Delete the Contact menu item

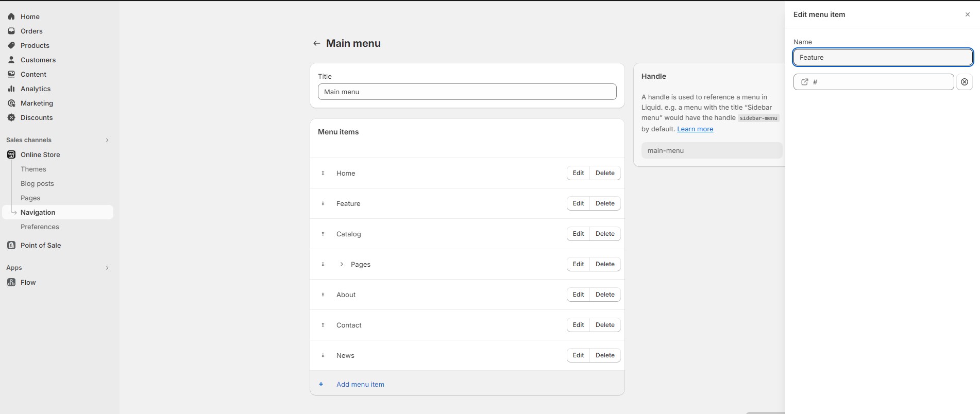tap(605, 325)
